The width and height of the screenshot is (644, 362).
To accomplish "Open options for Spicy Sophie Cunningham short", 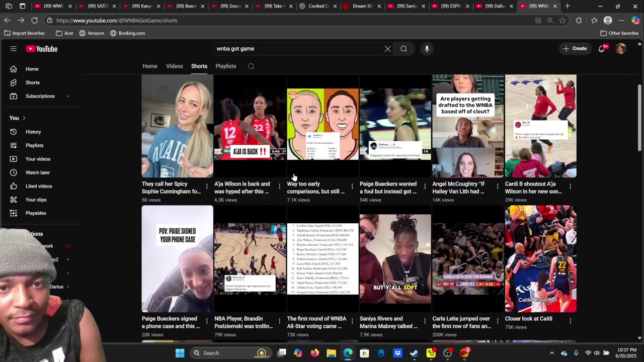I will point(207,187).
